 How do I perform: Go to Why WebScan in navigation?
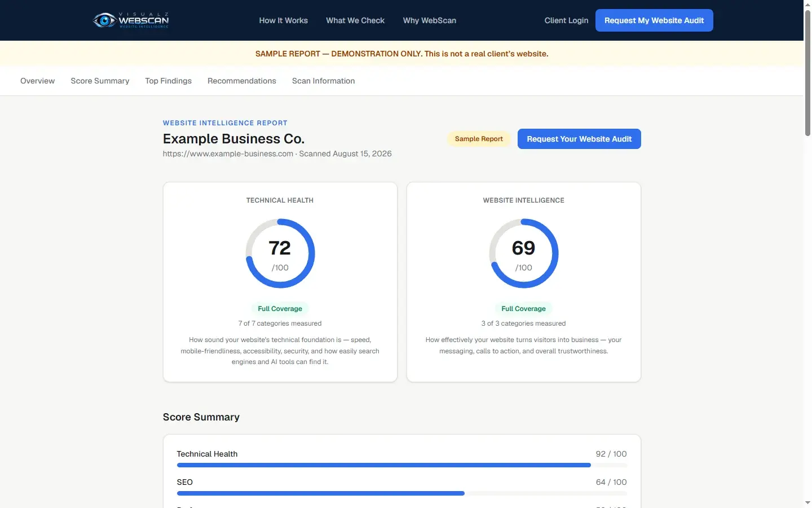(430, 20)
